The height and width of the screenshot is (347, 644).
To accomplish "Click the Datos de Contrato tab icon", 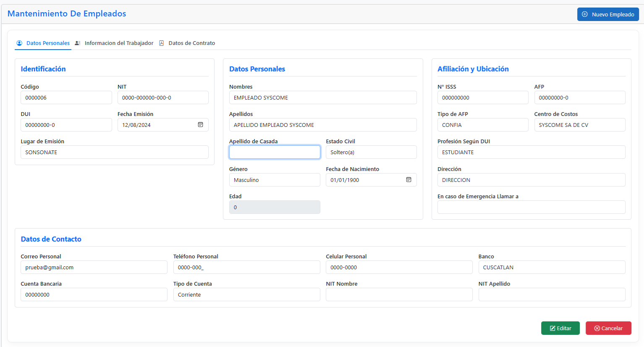I will coord(162,43).
